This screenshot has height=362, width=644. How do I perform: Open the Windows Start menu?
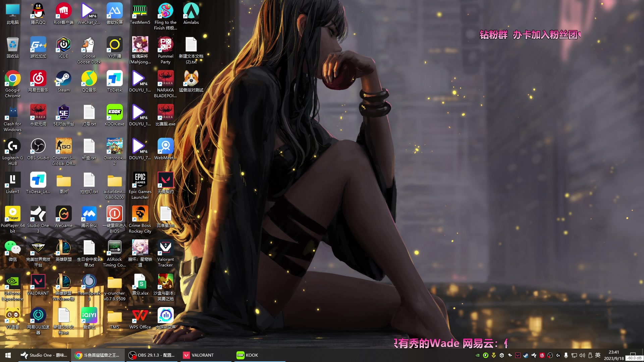[x=8, y=355]
